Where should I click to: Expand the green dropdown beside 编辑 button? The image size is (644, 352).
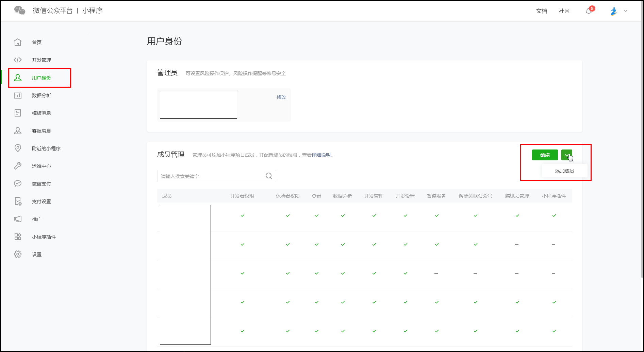566,155
